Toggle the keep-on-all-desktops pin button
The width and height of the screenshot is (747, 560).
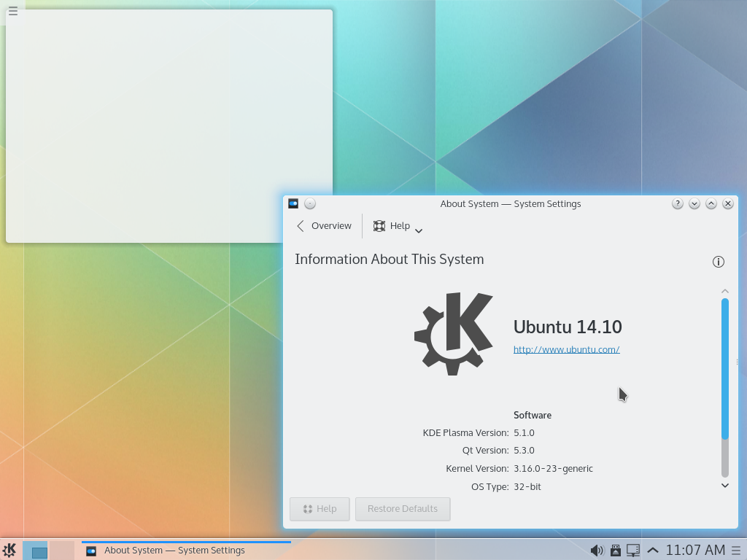[x=310, y=203]
